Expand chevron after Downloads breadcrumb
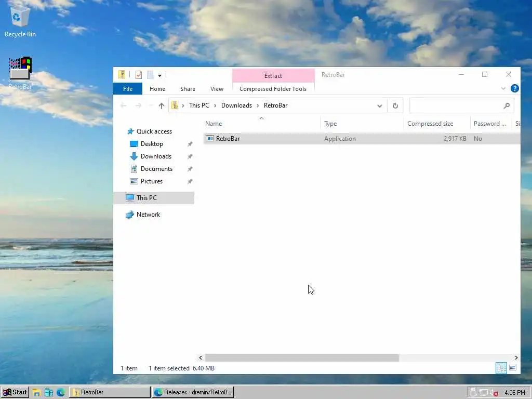532x399 pixels. click(258, 105)
